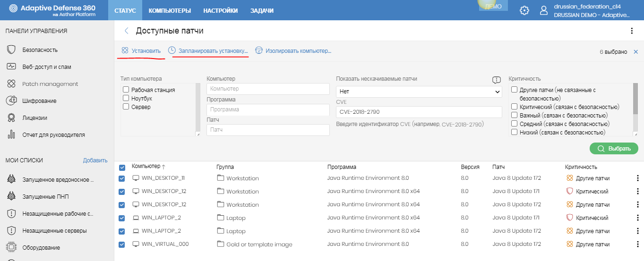Open the НАСТРОЙКИ tab

221,10
